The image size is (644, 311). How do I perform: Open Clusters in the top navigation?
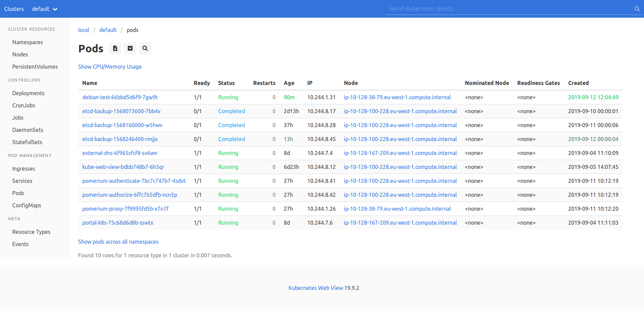click(x=14, y=9)
